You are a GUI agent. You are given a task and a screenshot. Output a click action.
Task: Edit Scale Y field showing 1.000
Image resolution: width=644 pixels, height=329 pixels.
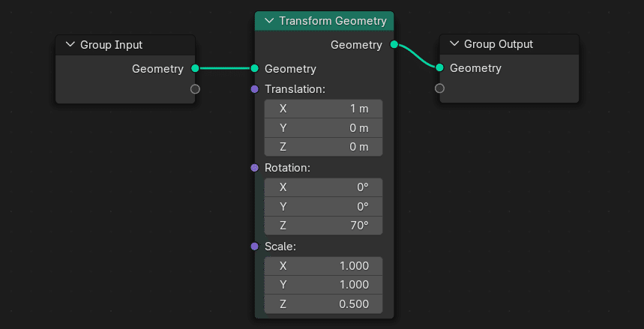323,285
